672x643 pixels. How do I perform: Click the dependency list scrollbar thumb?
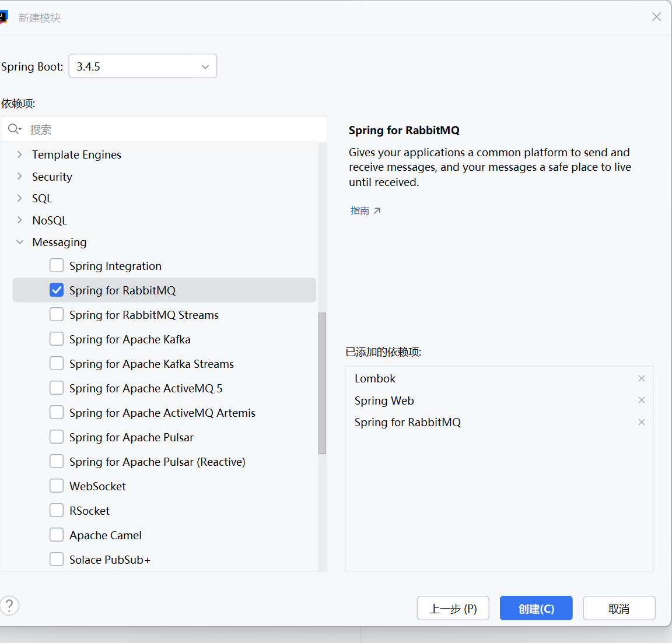322,383
